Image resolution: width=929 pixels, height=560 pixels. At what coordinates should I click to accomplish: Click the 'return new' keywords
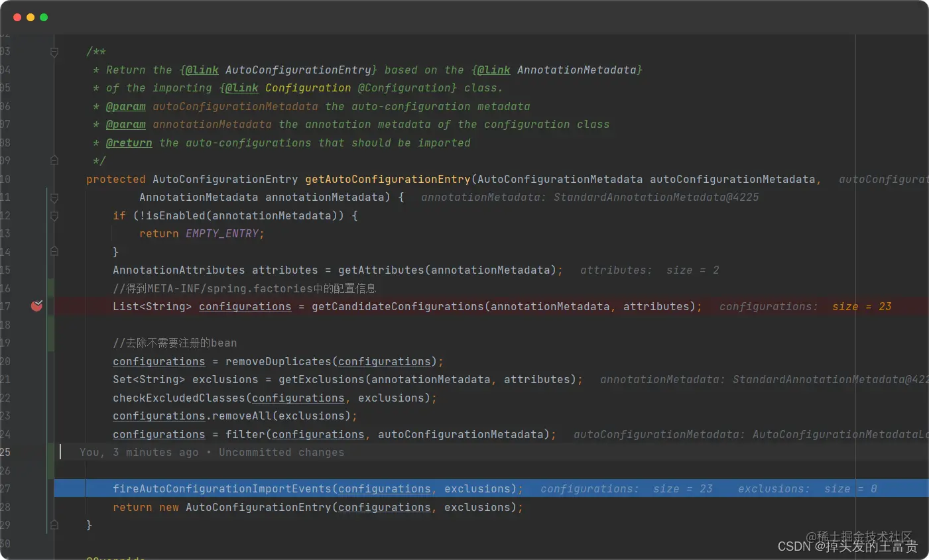[x=145, y=507]
